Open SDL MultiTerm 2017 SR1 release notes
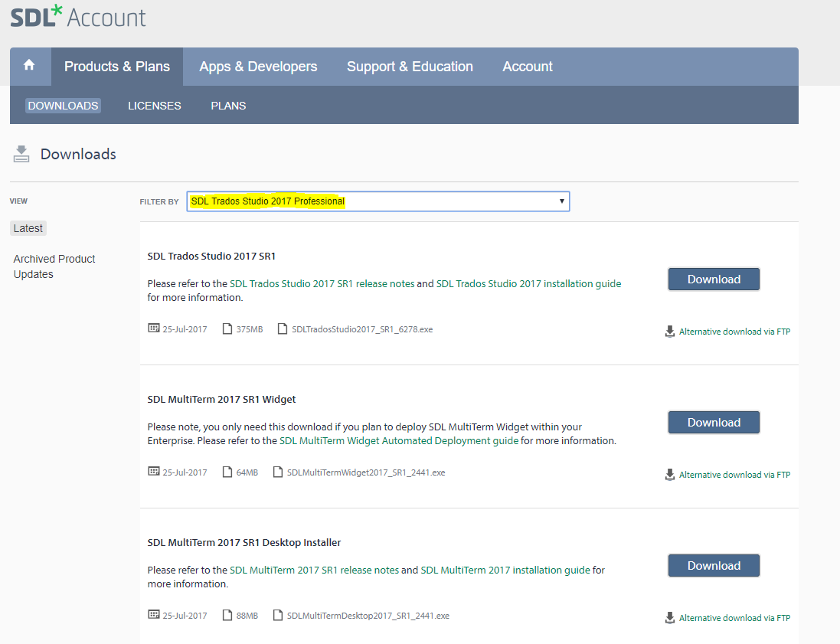Viewport: 840px width, 644px height. [315, 570]
